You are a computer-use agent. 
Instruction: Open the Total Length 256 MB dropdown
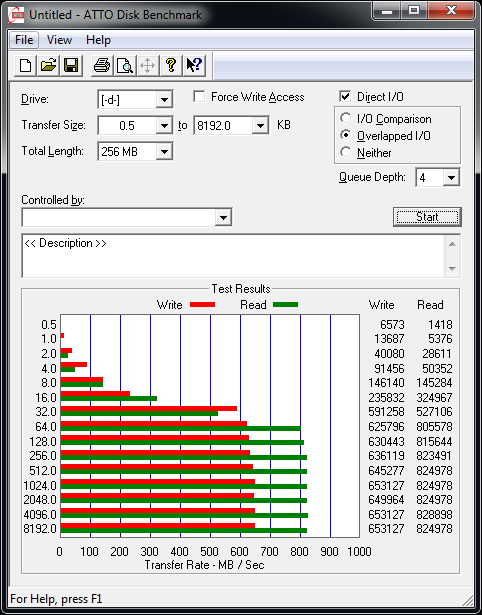[x=164, y=151]
